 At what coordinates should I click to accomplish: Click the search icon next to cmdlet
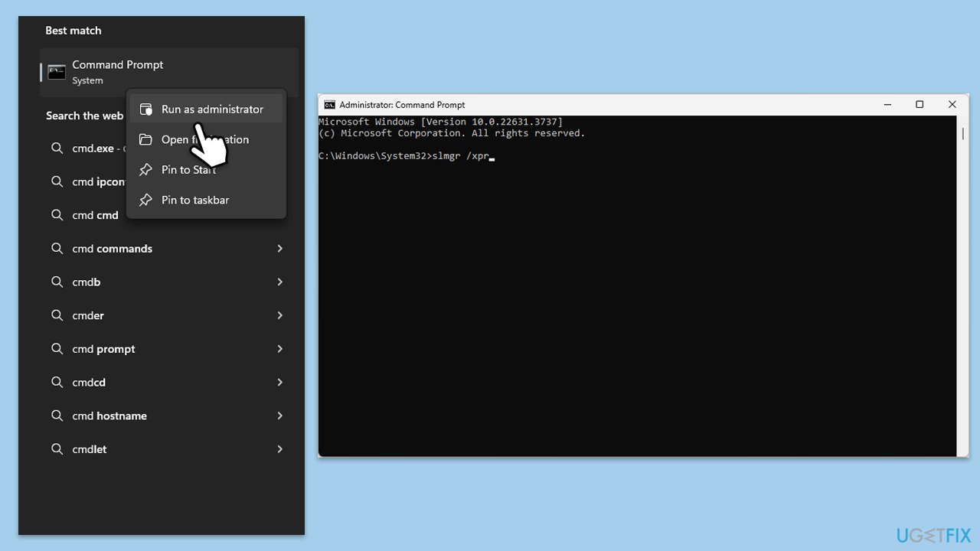click(x=57, y=449)
